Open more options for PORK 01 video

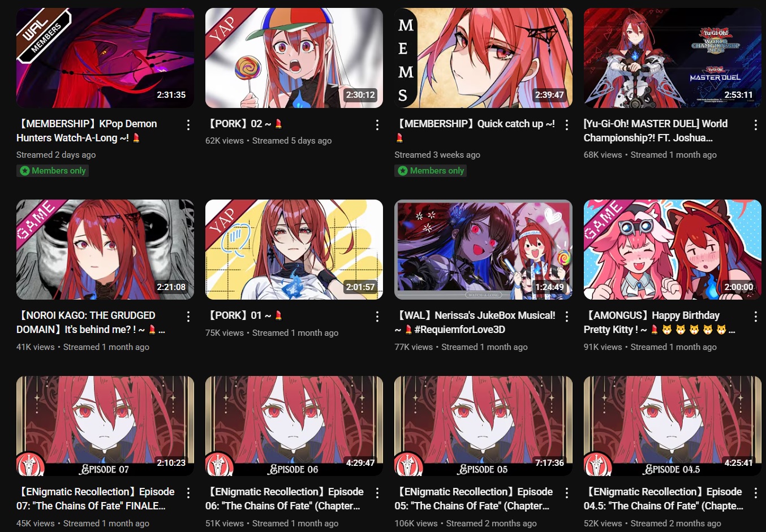click(377, 317)
